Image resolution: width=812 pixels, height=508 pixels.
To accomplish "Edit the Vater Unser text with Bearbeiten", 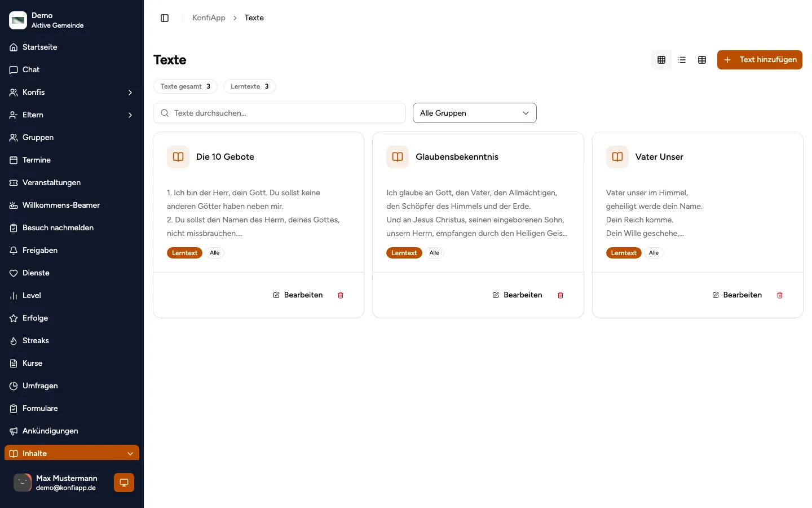I will point(737,295).
